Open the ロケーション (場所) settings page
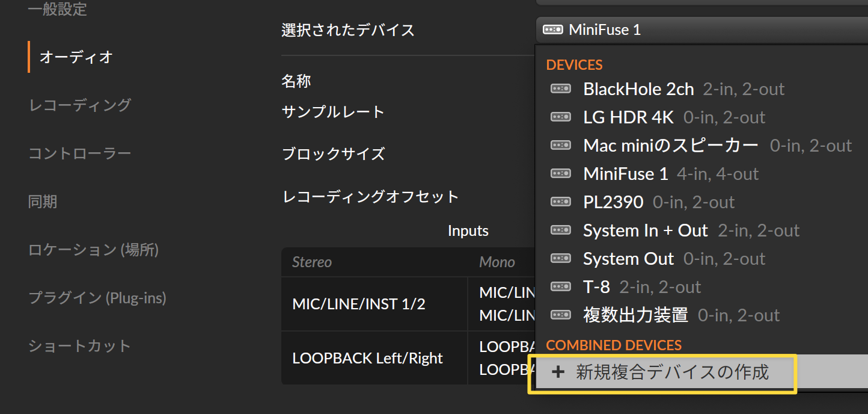 click(x=93, y=250)
